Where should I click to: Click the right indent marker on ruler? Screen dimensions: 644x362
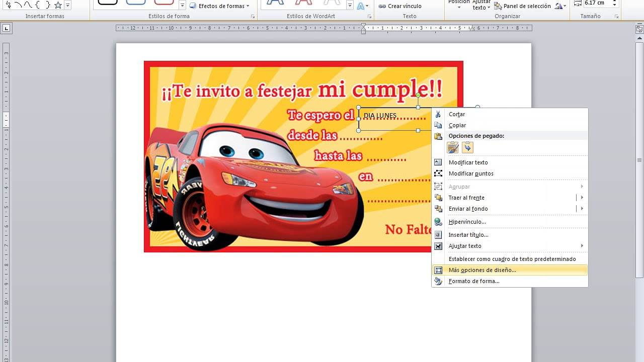[x=472, y=30]
